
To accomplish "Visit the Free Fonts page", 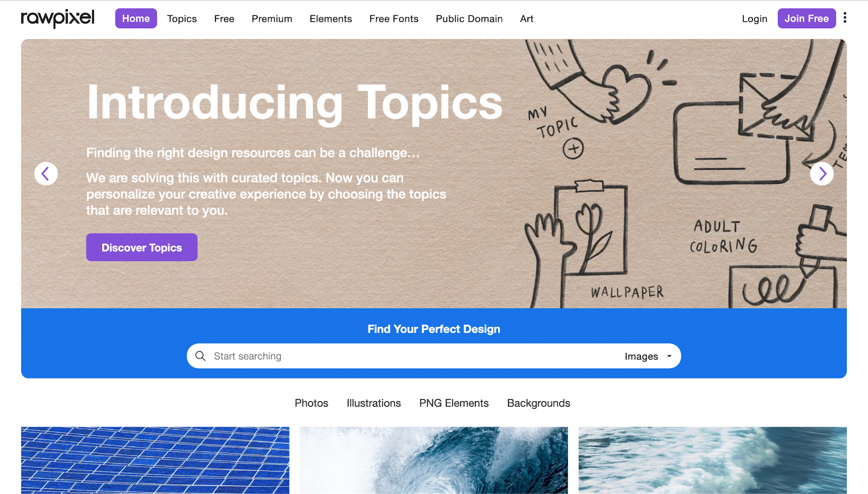I will (394, 18).
